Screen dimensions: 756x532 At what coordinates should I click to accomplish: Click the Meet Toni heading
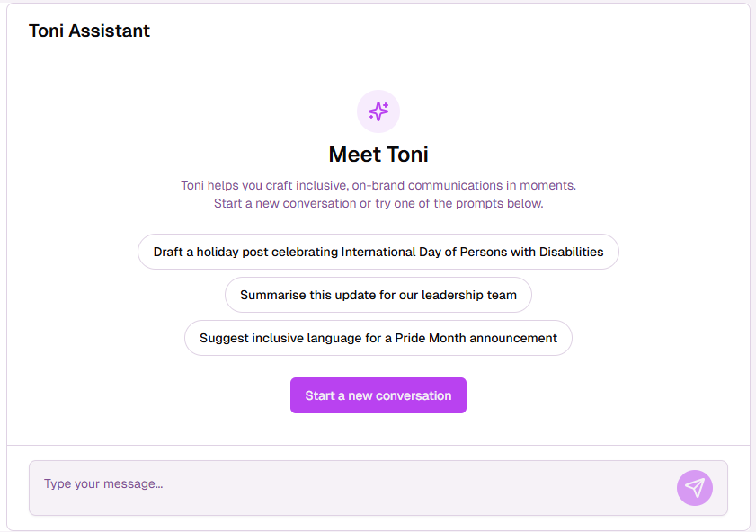coord(378,155)
